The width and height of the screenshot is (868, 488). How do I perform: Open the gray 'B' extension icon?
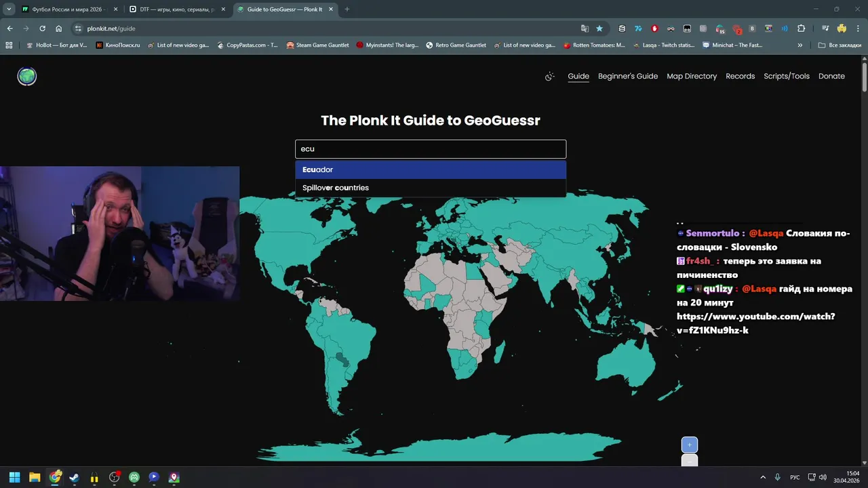pos(752,28)
